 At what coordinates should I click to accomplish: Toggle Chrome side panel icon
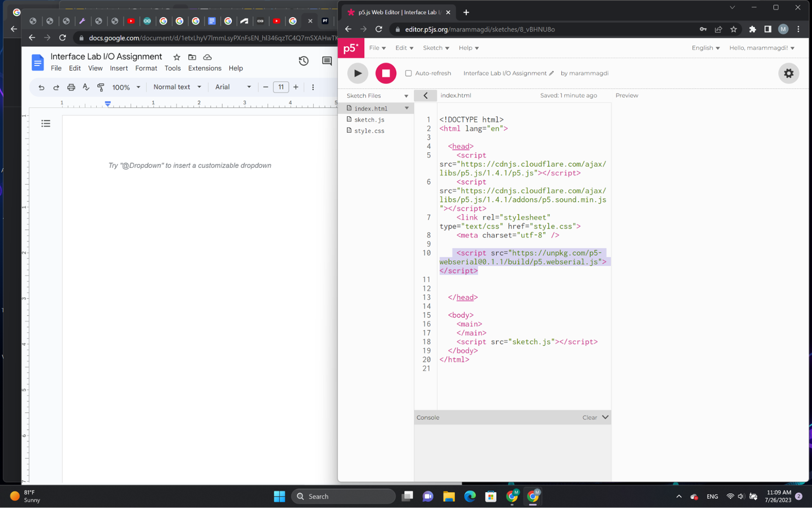[768, 29]
